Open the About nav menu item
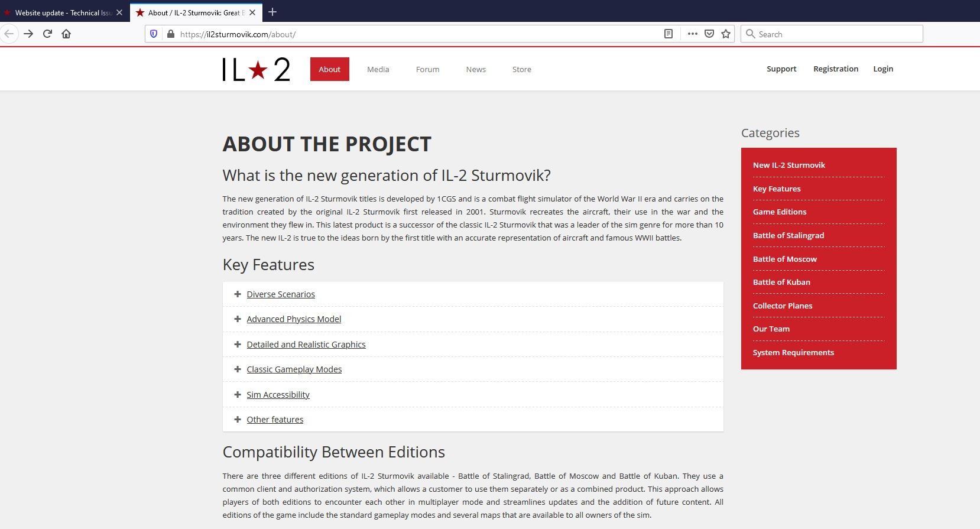 329,69
